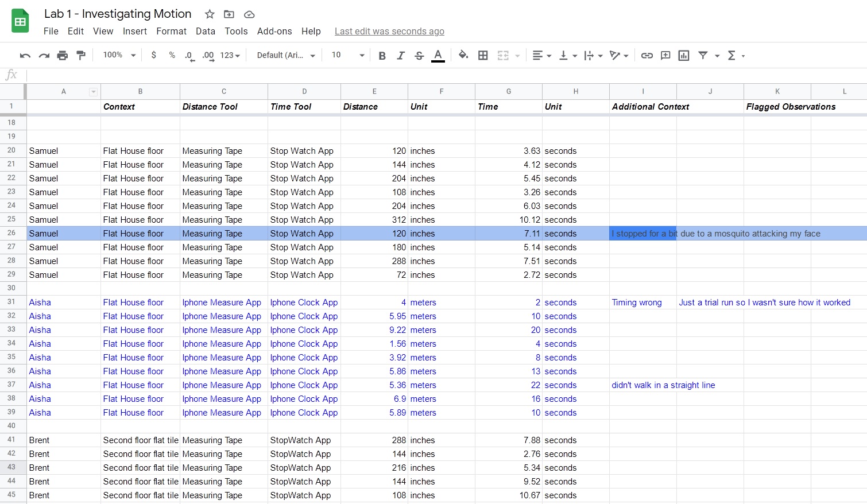Image resolution: width=867 pixels, height=504 pixels.
Task: Select cell with time 10.12
Action: point(509,220)
